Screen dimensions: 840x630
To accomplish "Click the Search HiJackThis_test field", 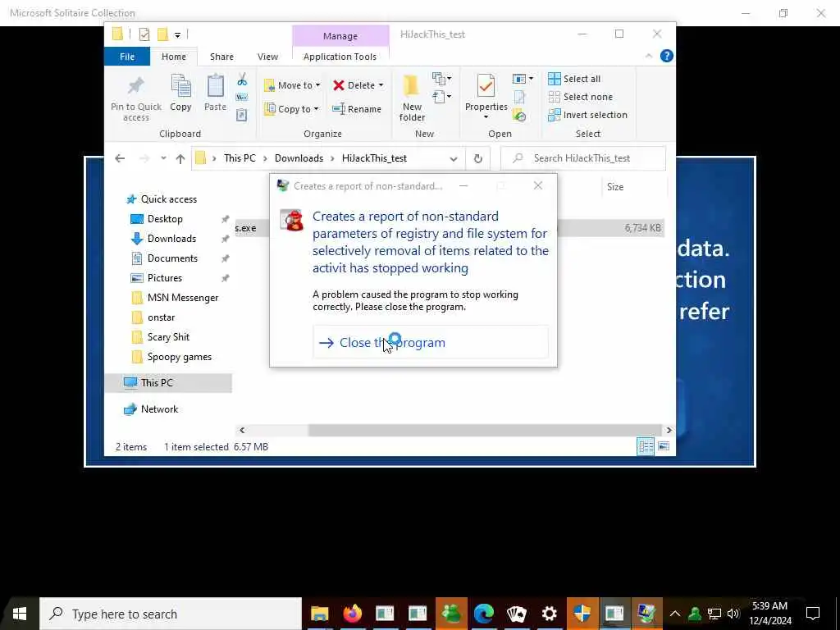I will [x=583, y=158].
